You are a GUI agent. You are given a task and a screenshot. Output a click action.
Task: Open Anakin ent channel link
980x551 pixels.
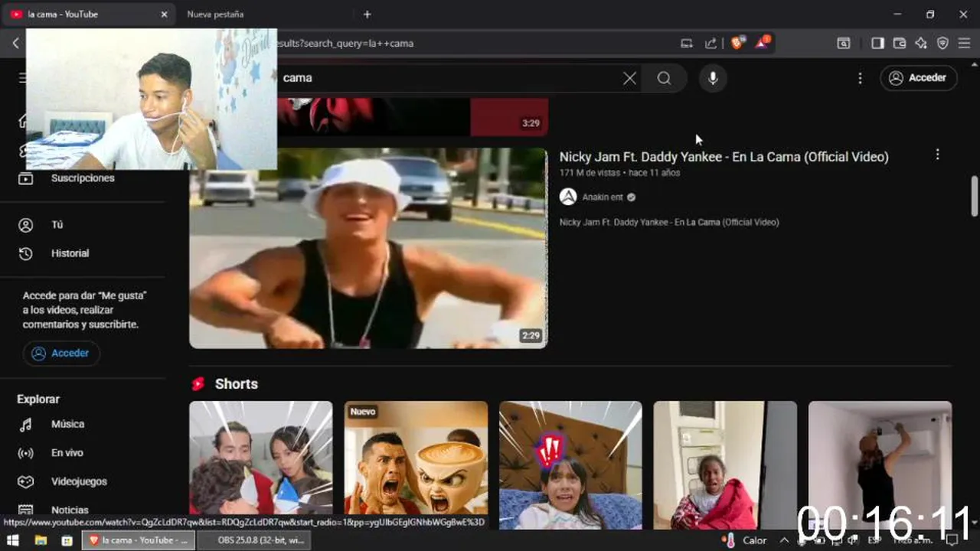603,197
